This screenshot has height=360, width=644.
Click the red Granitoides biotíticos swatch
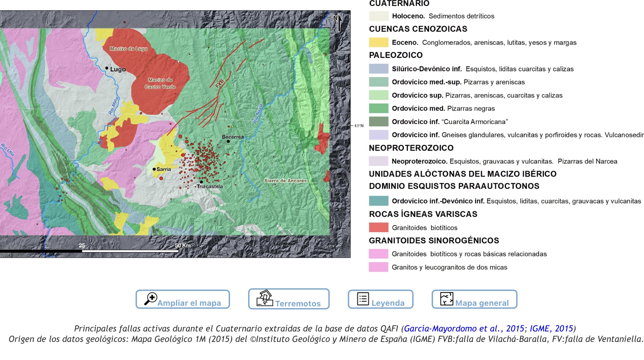[x=378, y=227]
